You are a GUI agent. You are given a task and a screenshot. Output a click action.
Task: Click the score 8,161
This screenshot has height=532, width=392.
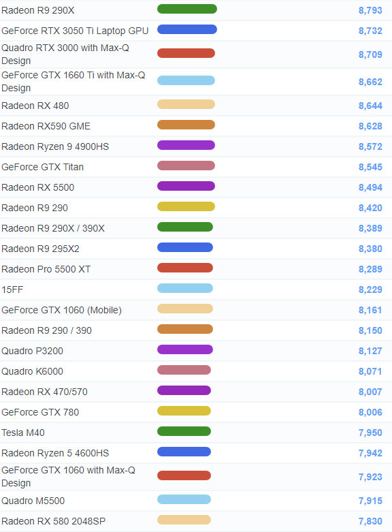(x=370, y=310)
